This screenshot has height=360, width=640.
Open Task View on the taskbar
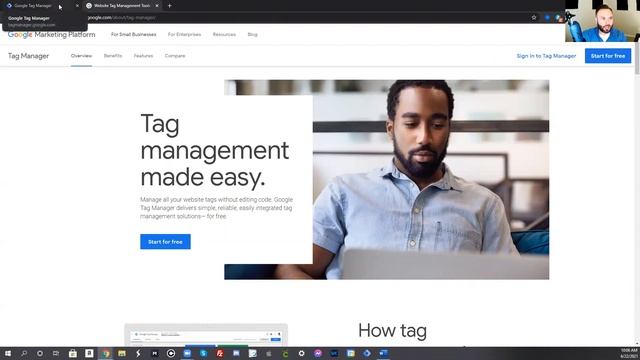pos(56,353)
